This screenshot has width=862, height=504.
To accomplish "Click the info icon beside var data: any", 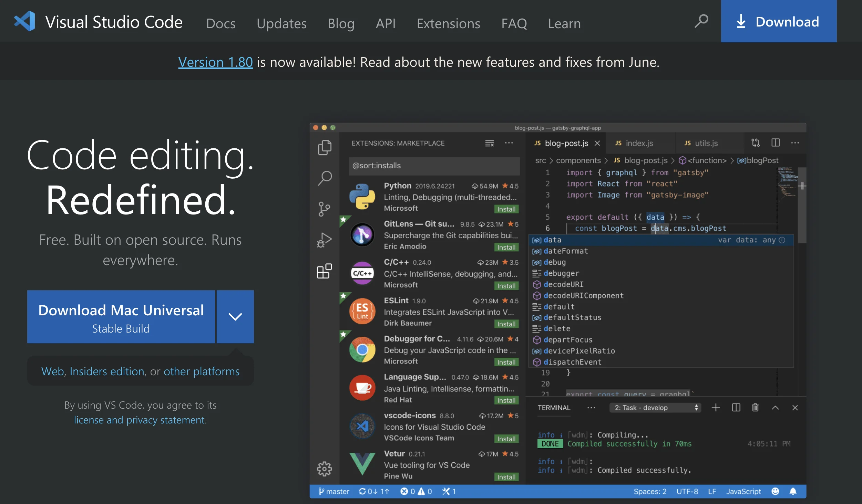I will 782,240.
